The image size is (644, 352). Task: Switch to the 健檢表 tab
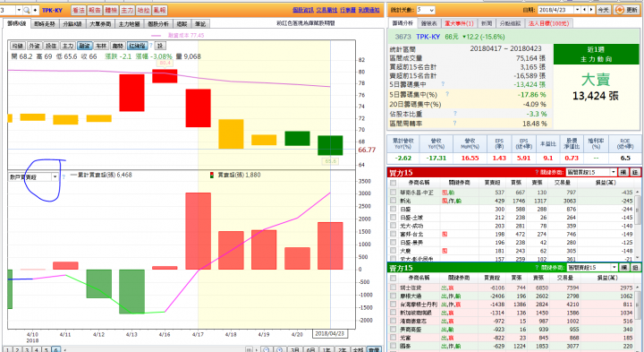click(x=428, y=23)
